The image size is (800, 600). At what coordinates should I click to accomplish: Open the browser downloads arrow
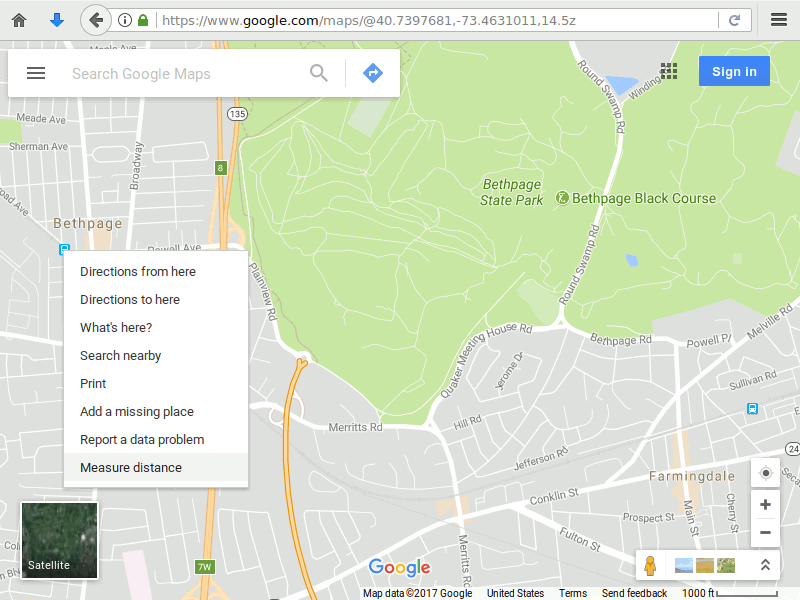pos(57,20)
